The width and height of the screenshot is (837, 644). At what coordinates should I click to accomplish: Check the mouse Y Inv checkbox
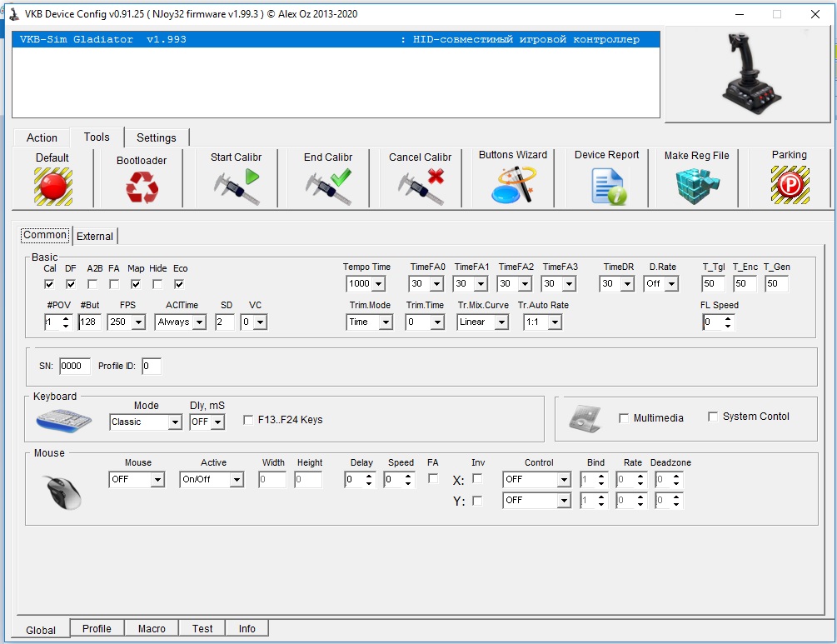[477, 501]
